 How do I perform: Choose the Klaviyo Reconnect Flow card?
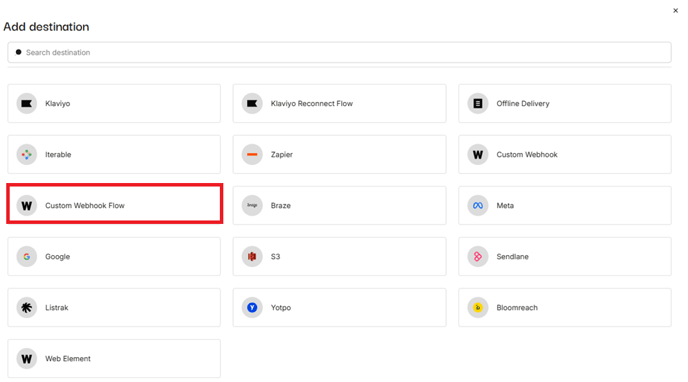click(x=340, y=104)
